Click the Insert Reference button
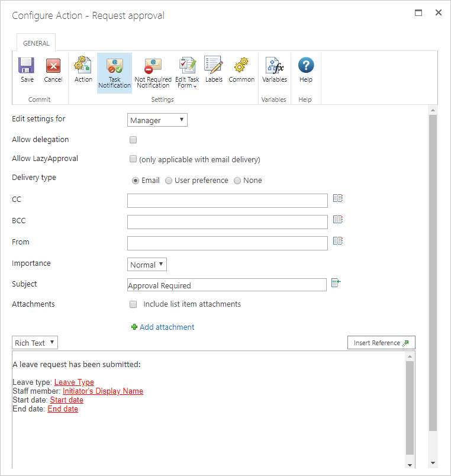The height and width of the screenshot is (476, 451). pyautogui.click(x=381, y=343)
